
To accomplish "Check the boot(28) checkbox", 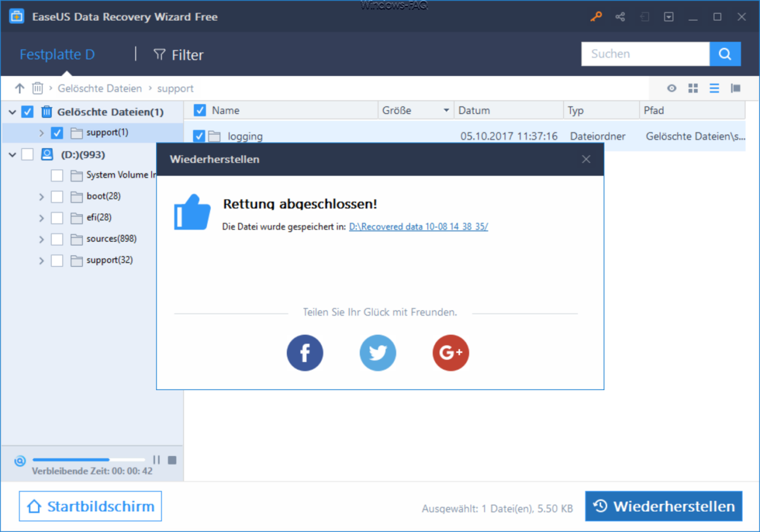I will (x=57, y=197).
